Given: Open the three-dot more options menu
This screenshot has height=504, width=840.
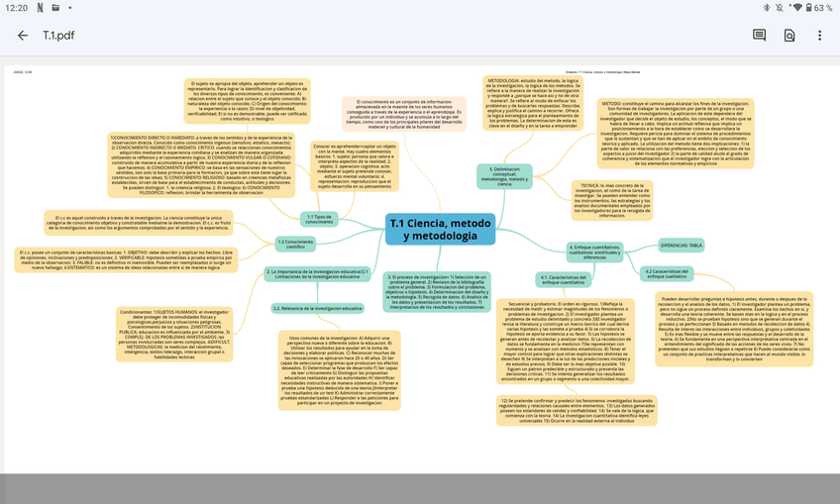Looking at the screenshot, I should 819,36.
